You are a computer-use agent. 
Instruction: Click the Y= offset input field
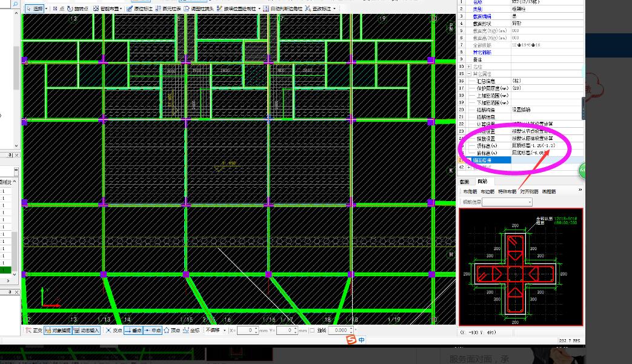287,330
